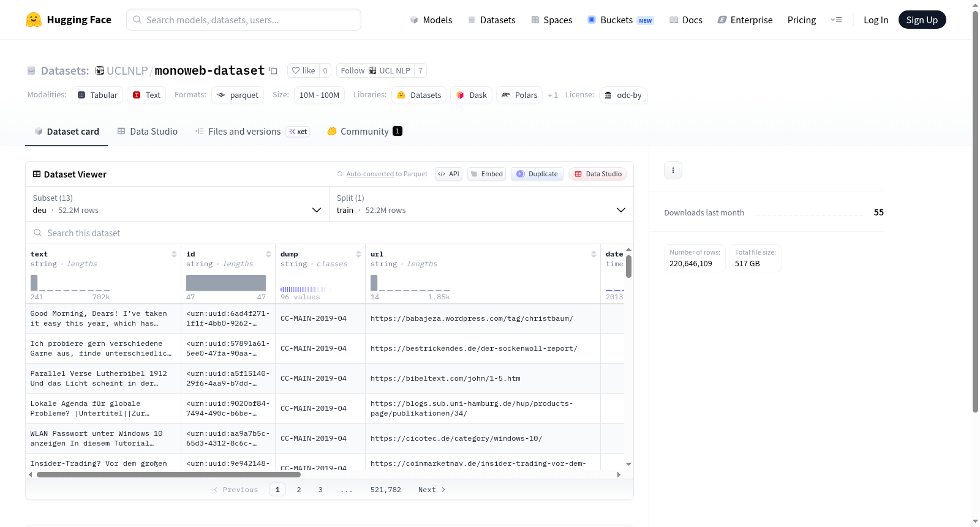The height and width of the screenshot is (527, 980).
Task: Click the Hugging Face logo icon
Action: (x=34, y=20)
